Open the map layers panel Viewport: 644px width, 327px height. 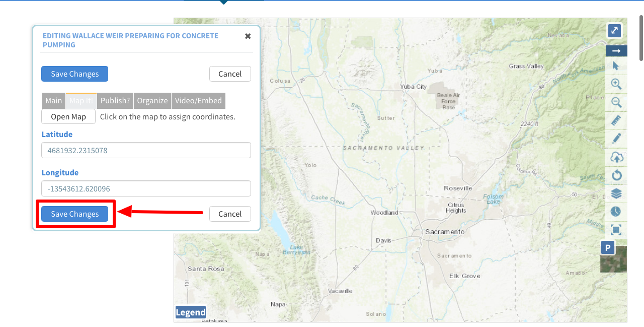[616, 193]
